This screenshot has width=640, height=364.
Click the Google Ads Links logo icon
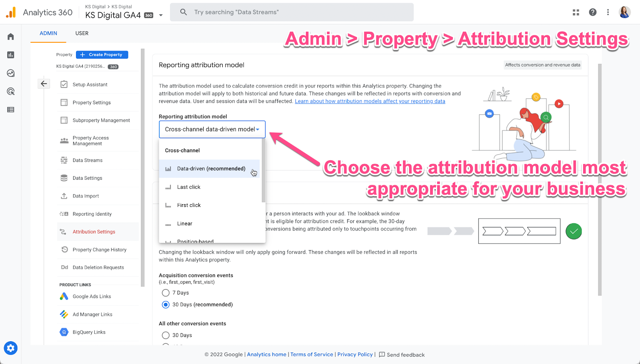[x=64, y=296]
